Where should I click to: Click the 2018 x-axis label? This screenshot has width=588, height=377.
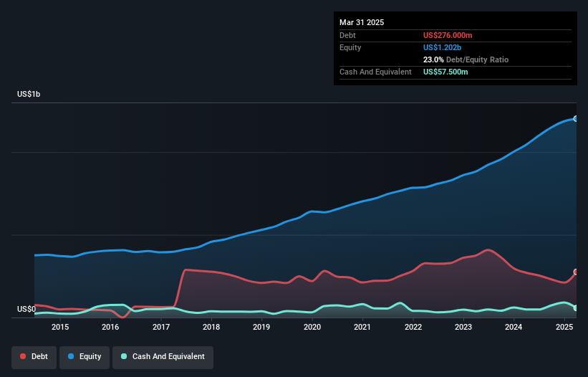(211, 327)
